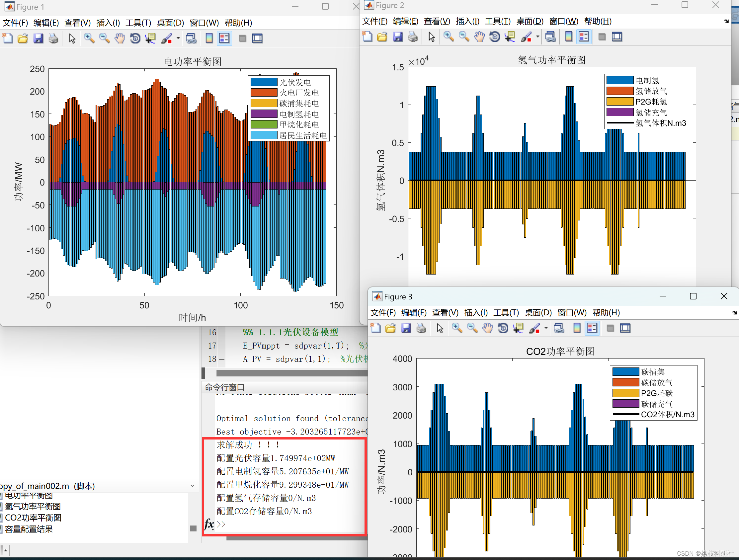Open 查看(V) menu in Figure 2
Image resolution: width=739 pixels, height=560 pixels.
click(437, 21)
